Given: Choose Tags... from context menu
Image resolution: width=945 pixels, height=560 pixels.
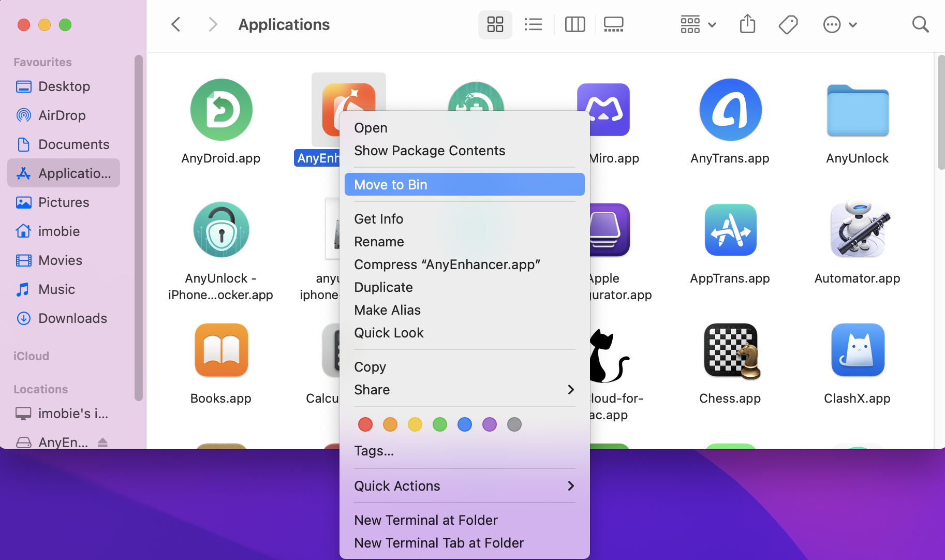Looking at the screenshot, I should pos(464,451).
